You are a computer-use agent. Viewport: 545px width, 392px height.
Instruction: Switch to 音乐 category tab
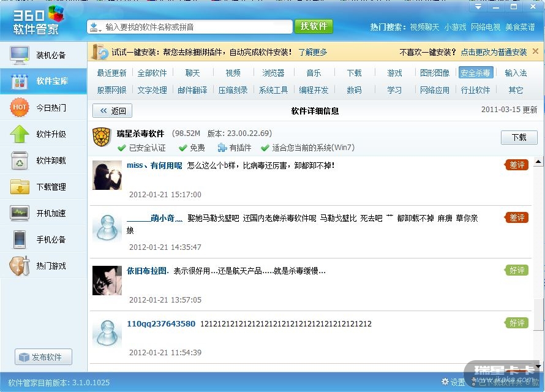[314, 73]
